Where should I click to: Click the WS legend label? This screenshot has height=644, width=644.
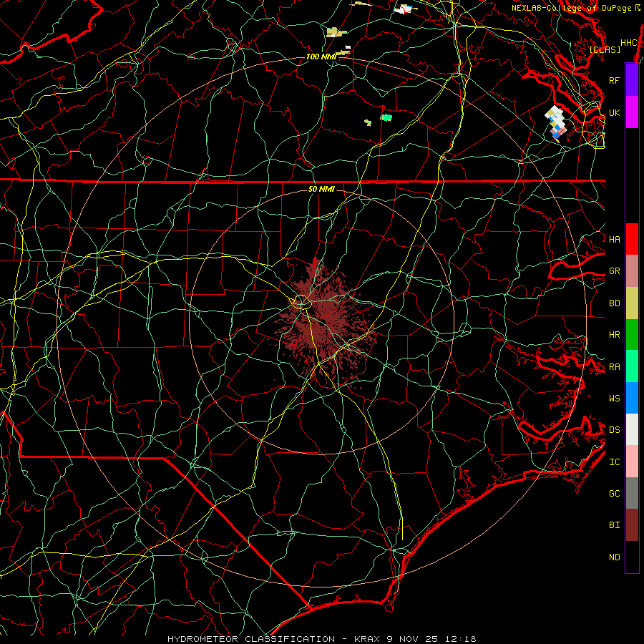point(614,399)
